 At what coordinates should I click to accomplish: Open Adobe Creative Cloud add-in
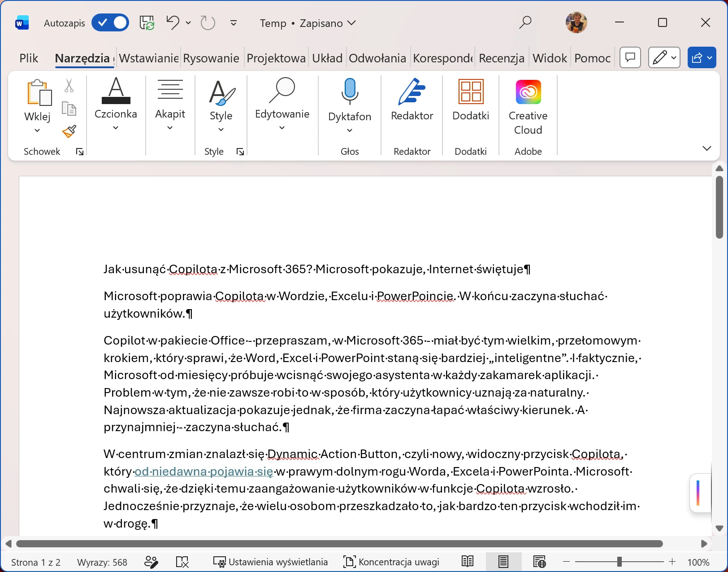(528, 107)
